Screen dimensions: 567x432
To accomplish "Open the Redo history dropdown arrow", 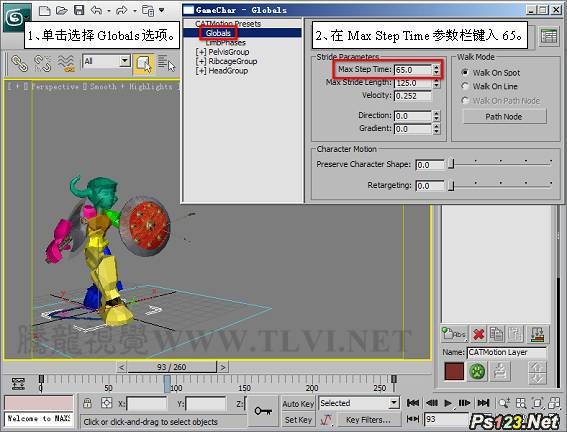I will pos(135,11).
